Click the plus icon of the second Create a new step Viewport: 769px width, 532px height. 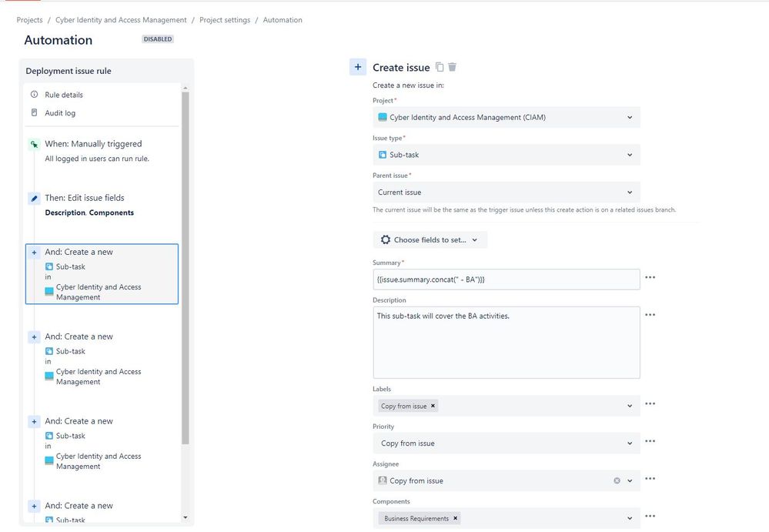pos(35,337)
